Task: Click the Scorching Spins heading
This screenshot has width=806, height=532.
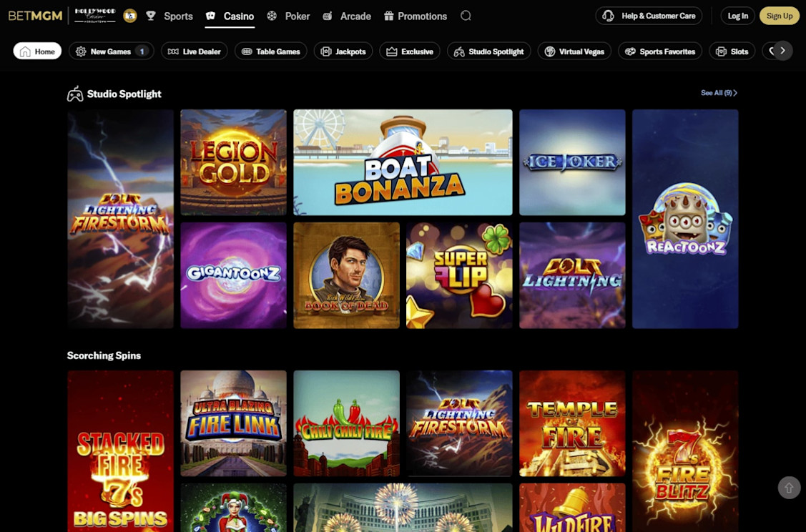Action: [104, 355]
